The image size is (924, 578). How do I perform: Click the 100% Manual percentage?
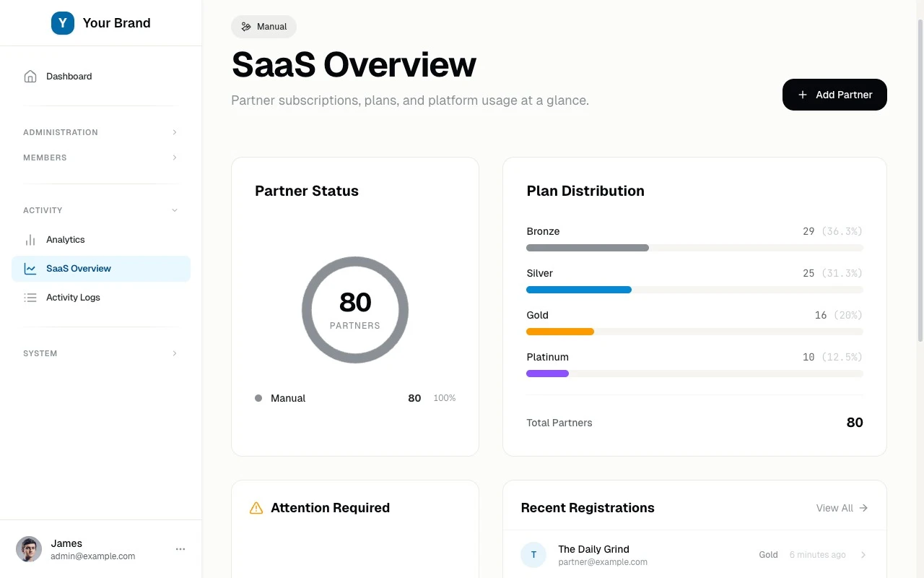(444, 398)
